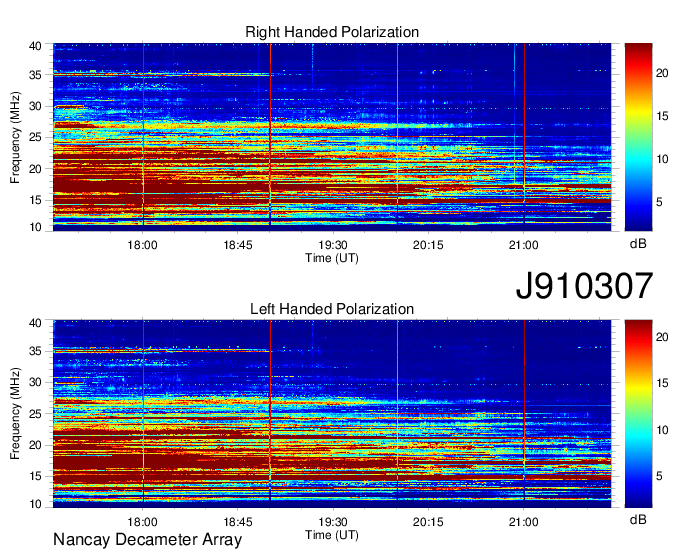Click the Right Handed plot colorbar

[x=638, y=137]
